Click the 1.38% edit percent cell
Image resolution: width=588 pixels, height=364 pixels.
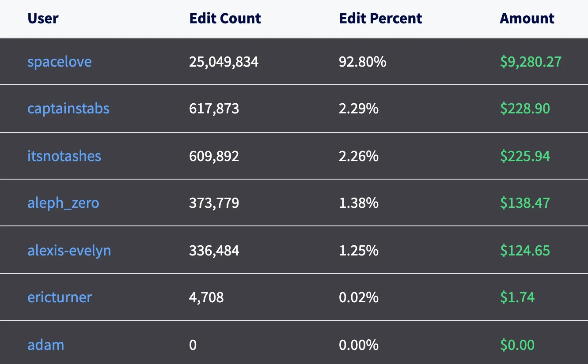pyautogui.click(x=358, y=203)
